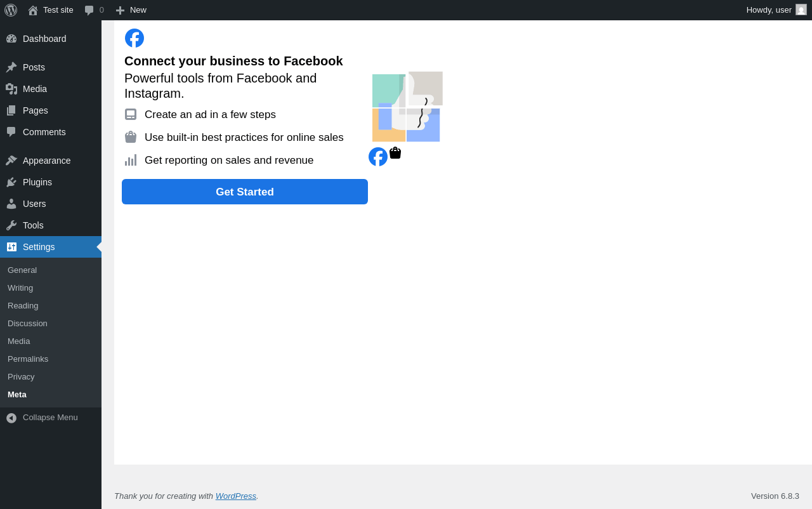Open Permalinks settings submenu
The width and height of the screenshot is (812, 509).
[51, 359]
